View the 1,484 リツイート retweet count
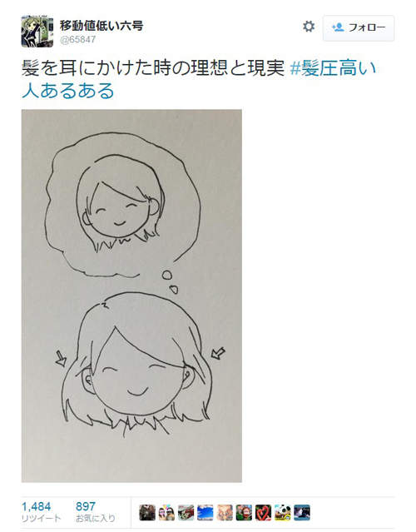This screenshot has height=532, width=416. pyautogui.click(x=41, y=512)
